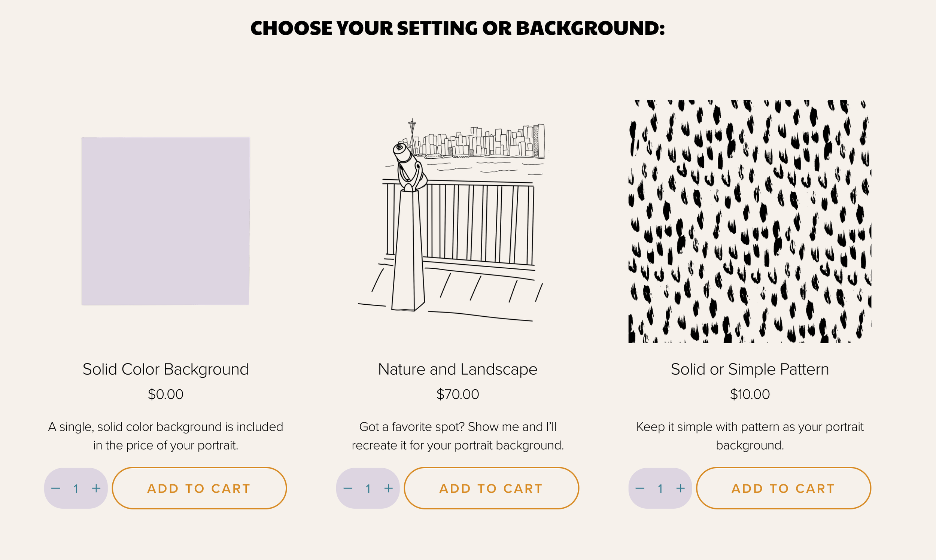Decrease quantity for Nature and Landscape

347,488
